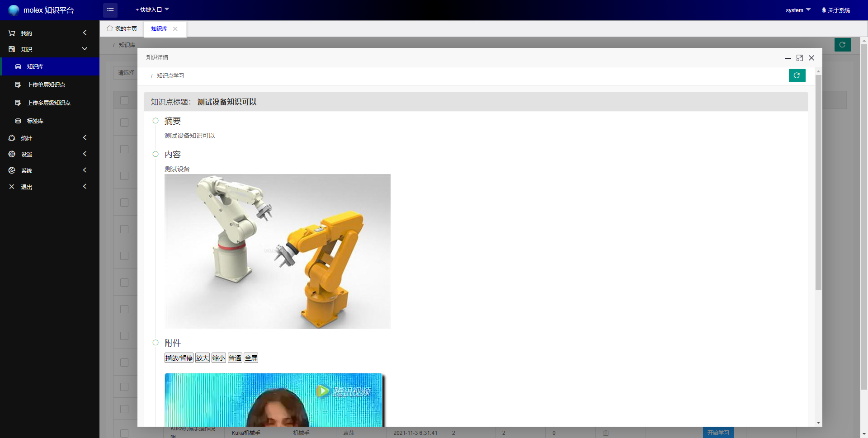Click the molex globe logo icon
The image size is (868, 438).
pos(14,10)
